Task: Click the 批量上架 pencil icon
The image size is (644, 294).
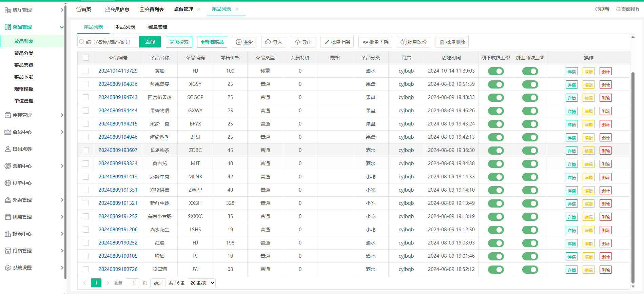Action: pyautogui.click(x=327, y=42)
